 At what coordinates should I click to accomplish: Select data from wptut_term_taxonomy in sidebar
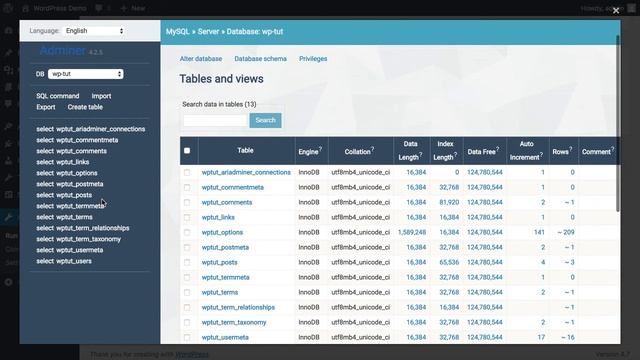pos(45,239)
